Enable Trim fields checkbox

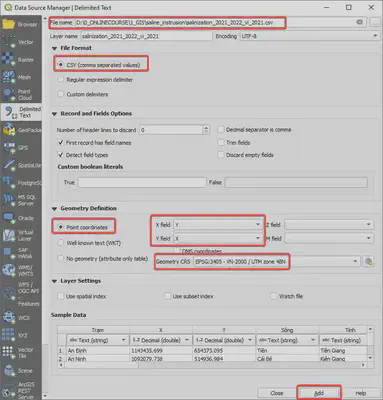pos(234,143)
